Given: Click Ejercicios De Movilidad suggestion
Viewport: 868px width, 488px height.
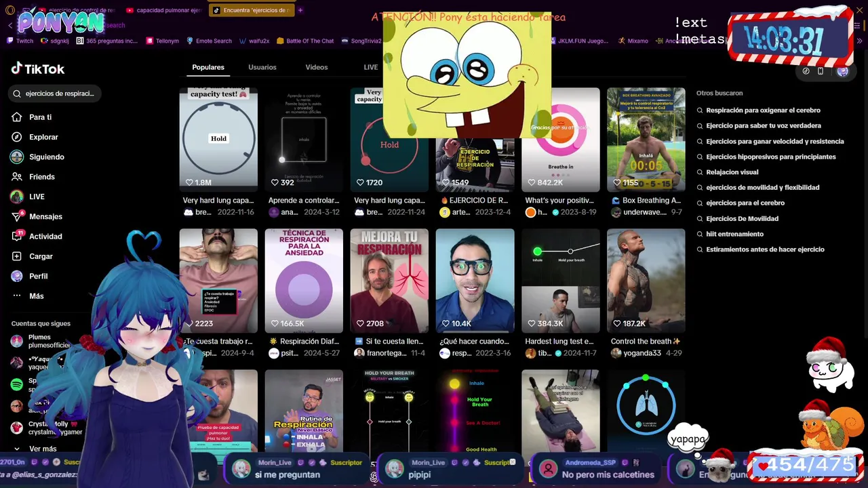Looking at the screenshot, I should [743, 219].
